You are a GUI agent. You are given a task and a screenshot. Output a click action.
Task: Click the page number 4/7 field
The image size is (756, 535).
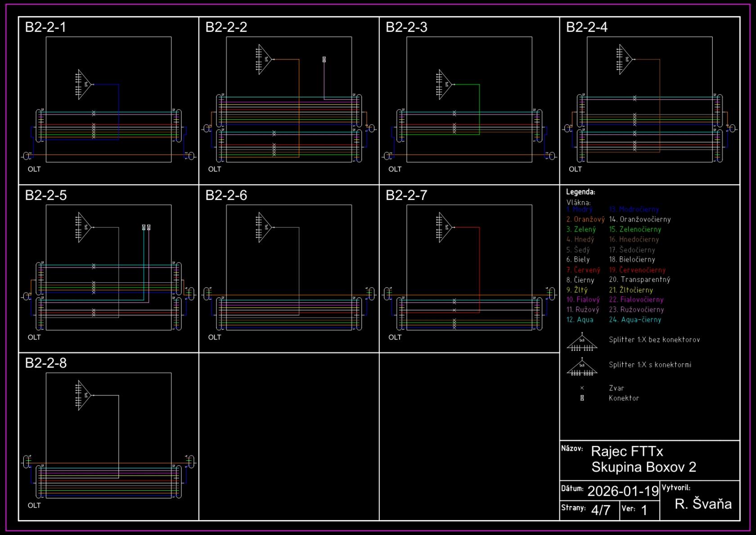coord(601,510)
